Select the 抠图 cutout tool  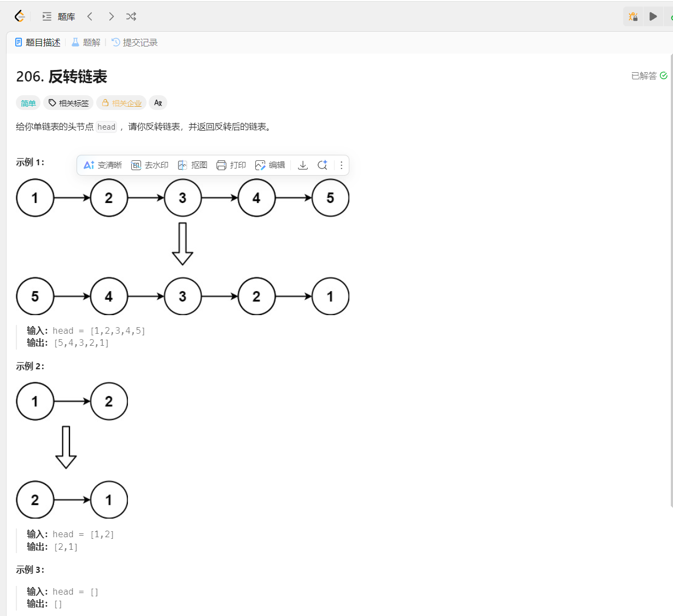(x=192, y=165)
